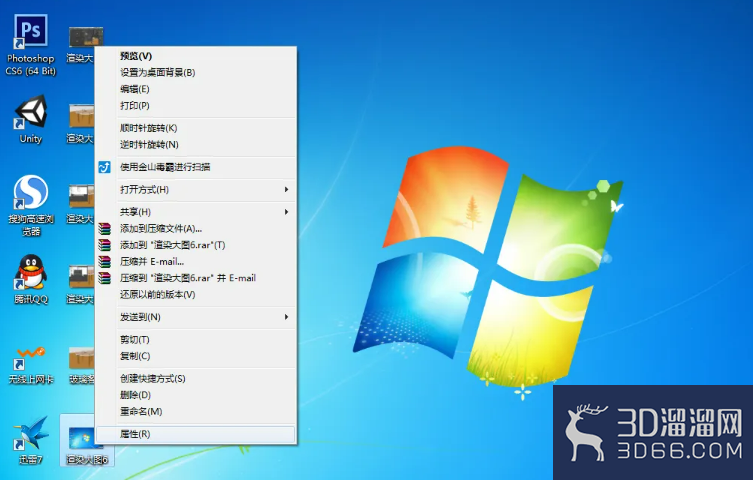Click the WinRAR icon beside 压缩并 E-mail...
This screenshot has height=480, width=753.
(104, 262)
